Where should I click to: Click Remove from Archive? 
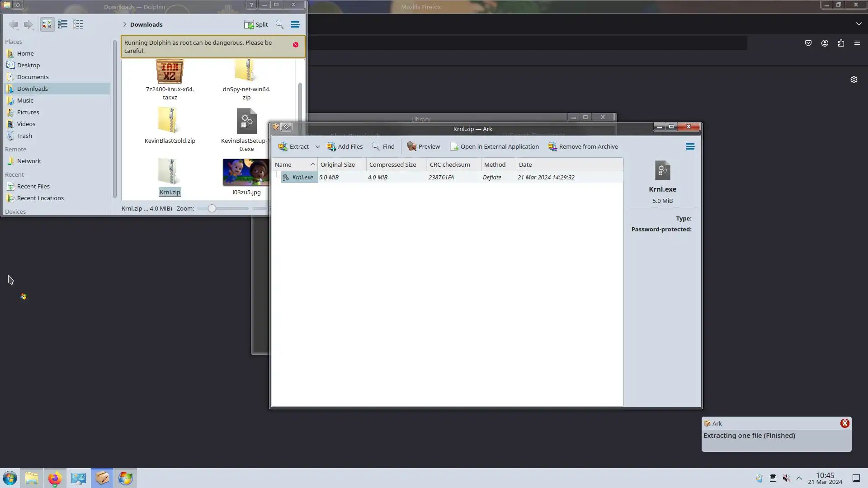[583, 146]
